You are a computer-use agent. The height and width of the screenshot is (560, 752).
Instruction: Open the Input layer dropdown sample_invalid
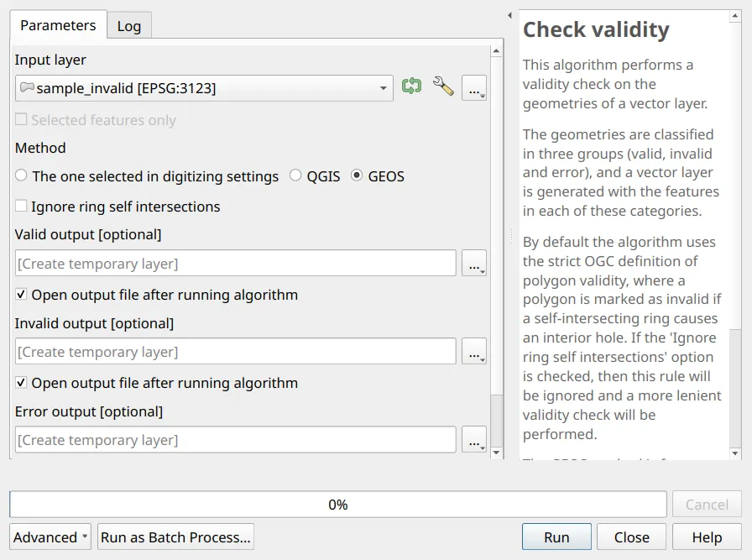pos(204,88)
